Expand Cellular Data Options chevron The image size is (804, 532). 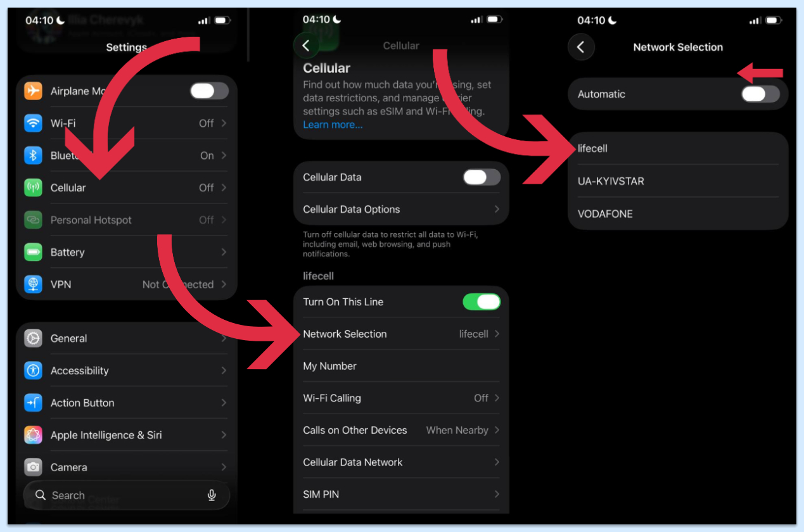(497, 209)
